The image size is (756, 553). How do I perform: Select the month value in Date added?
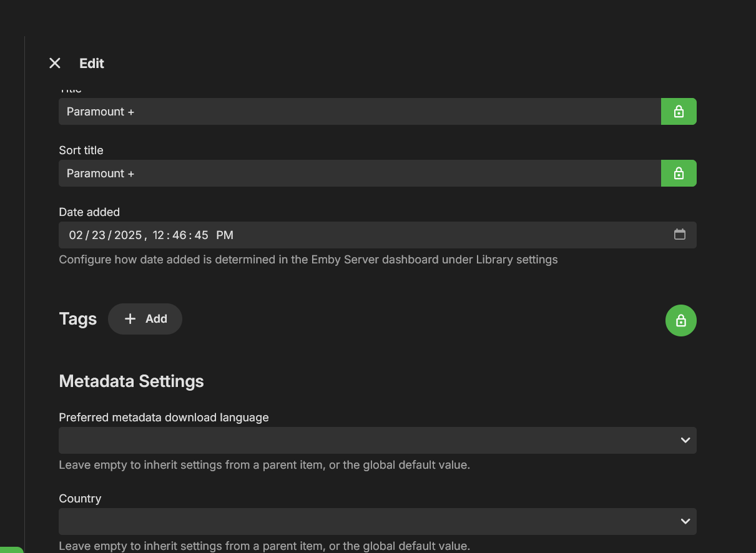point(76,235)
